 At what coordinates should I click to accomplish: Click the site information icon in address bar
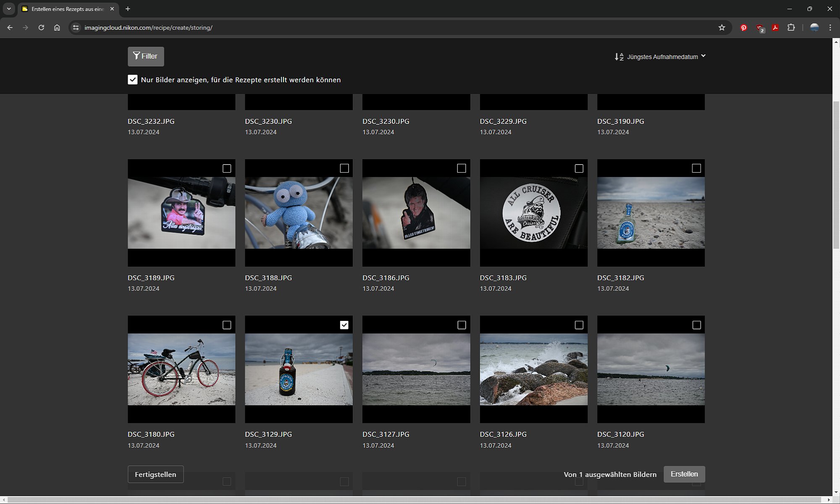[76, 28]
